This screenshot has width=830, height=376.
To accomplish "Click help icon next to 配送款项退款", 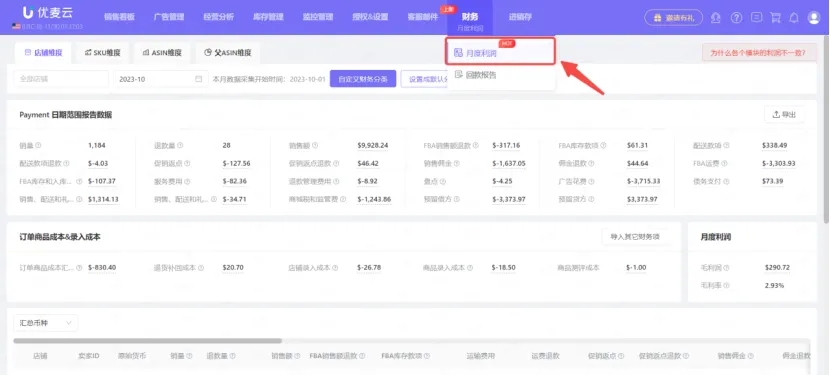I will click(x=67, y=163).
